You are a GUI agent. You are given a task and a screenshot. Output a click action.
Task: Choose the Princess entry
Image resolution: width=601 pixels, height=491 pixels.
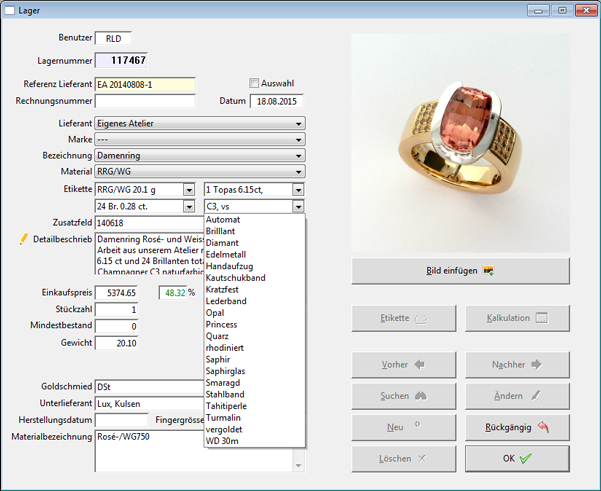[255, 325]
